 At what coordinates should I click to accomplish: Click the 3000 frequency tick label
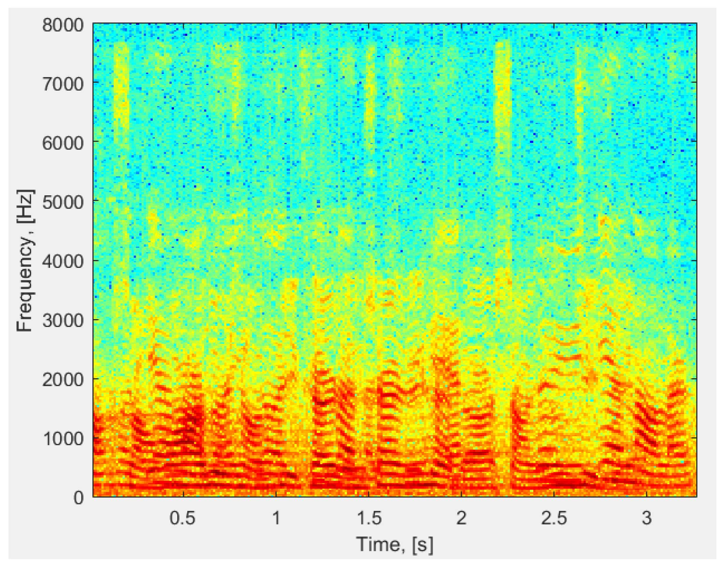[x=63, y=321]
